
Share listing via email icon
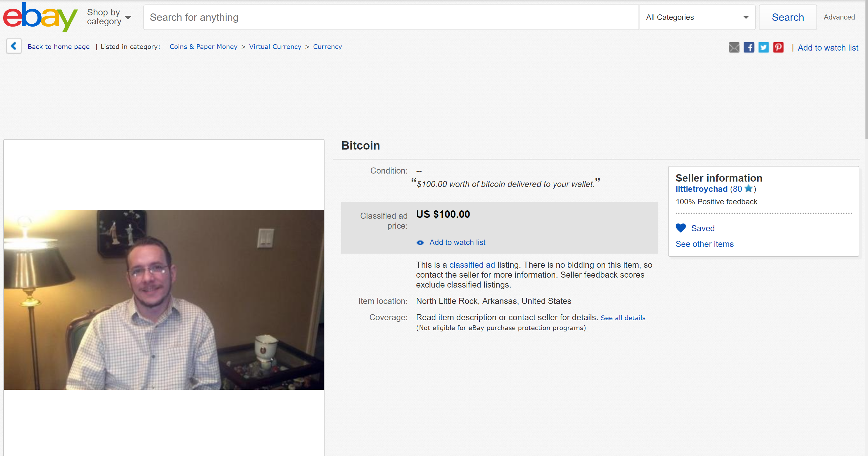click(x=734, y=47)
